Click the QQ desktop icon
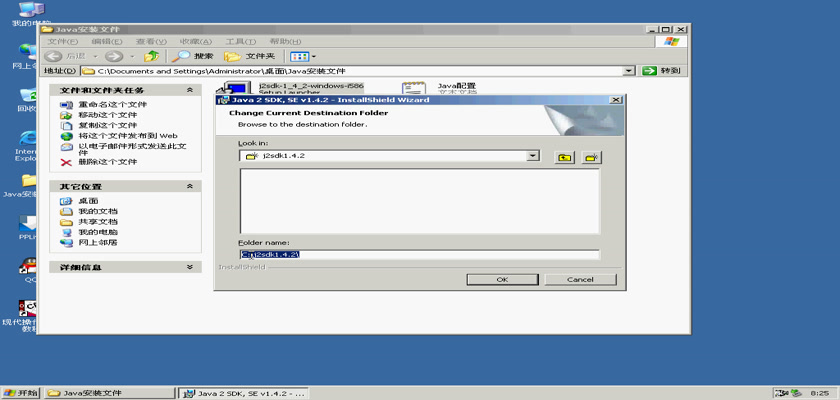The width and height of the screenshot is (840, 400). tap(28, 269)
